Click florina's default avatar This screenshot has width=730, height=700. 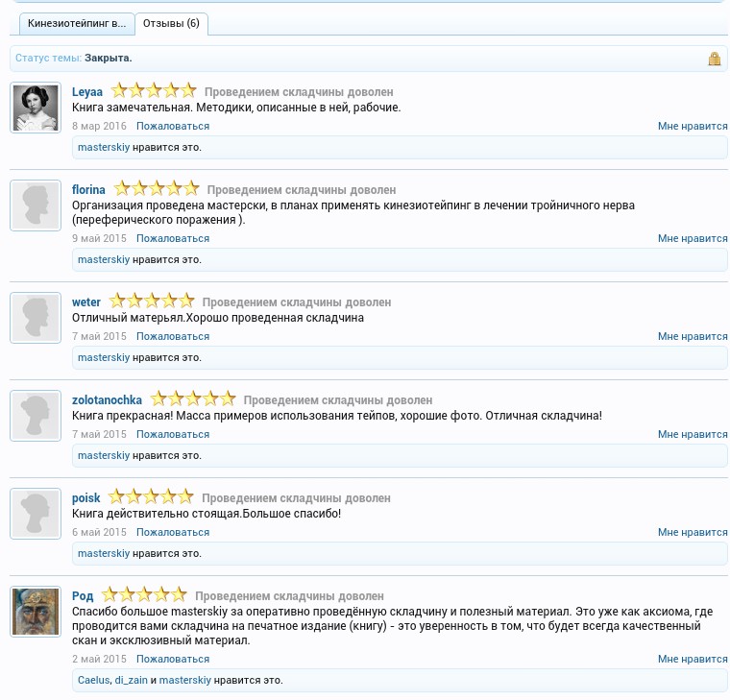(x=36, y=205)
